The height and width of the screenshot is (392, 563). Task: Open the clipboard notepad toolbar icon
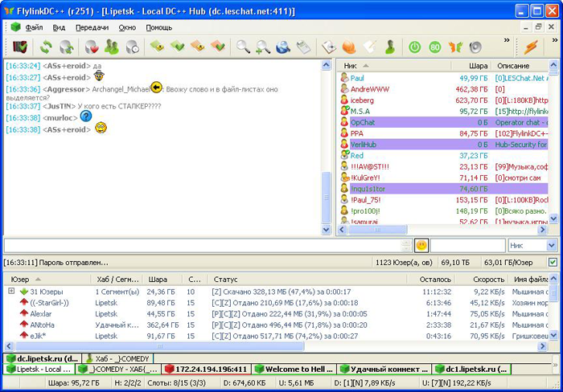coord(328,47)
